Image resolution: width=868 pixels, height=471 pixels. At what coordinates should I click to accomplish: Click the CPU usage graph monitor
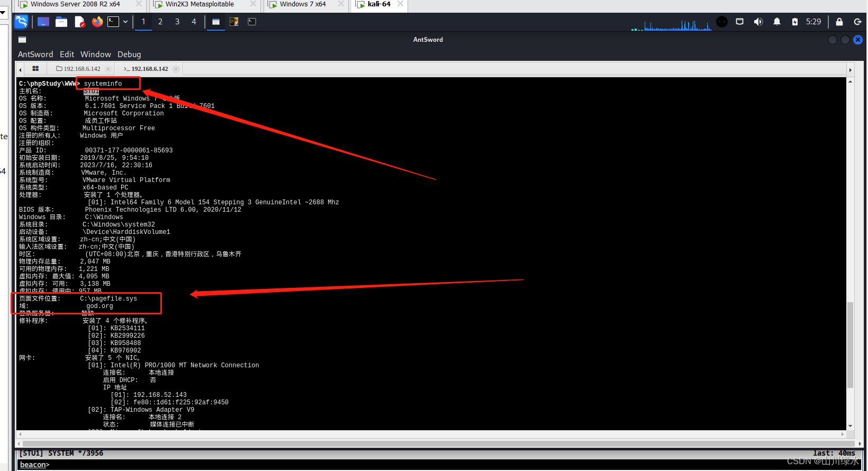coord(671,24)
